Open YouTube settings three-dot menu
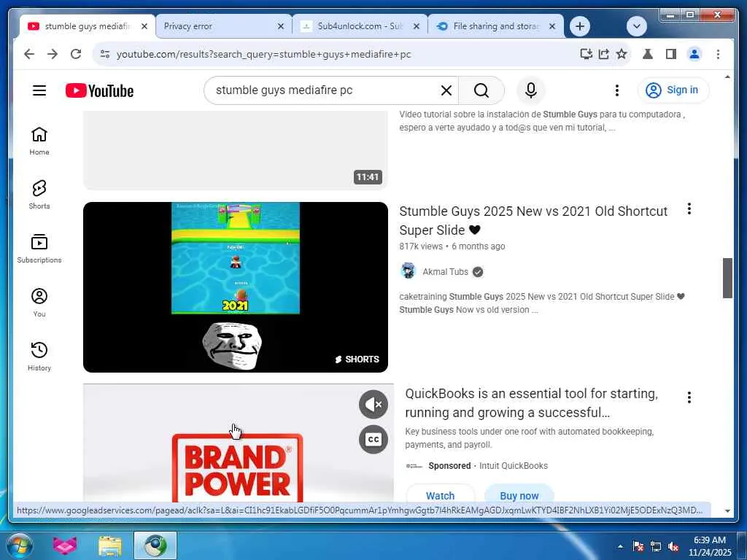This screenshot has width=747, height=560. click(x=616, y=90)
